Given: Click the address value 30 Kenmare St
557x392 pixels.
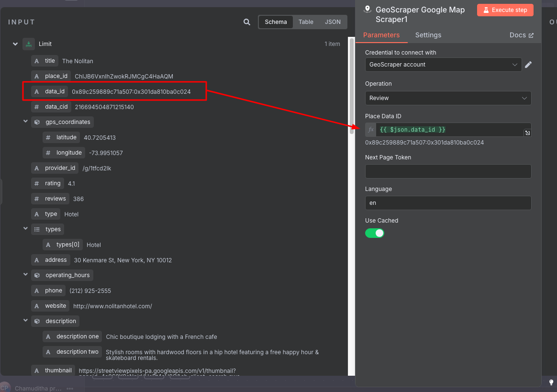Looking at the screenshot, I should click(x=123, y=260).
